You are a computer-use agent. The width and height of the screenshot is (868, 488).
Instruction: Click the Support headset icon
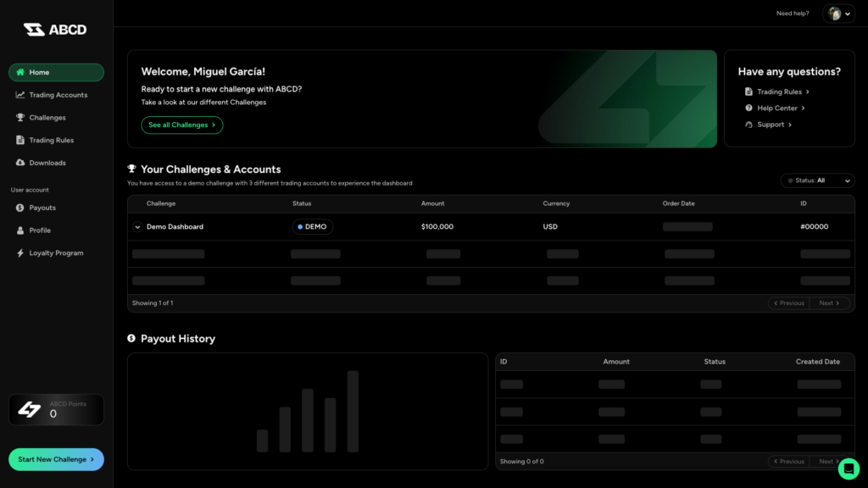(x=748, y=125)
